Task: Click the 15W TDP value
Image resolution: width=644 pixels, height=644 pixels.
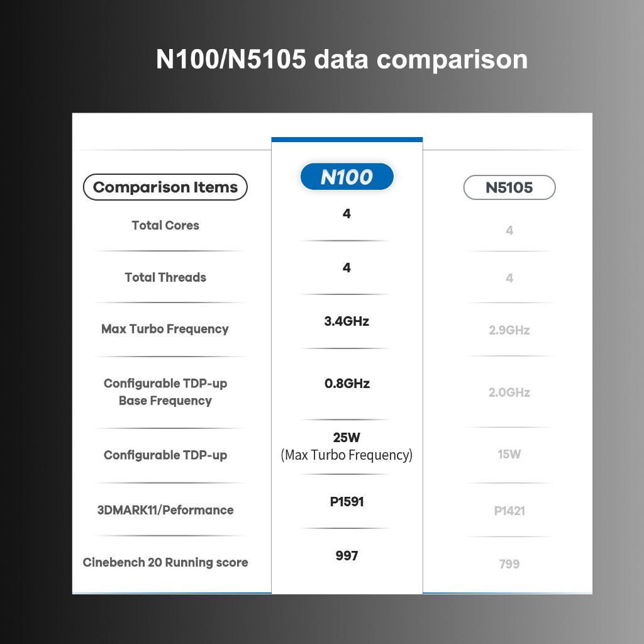Action: click(x=509, y=454)
